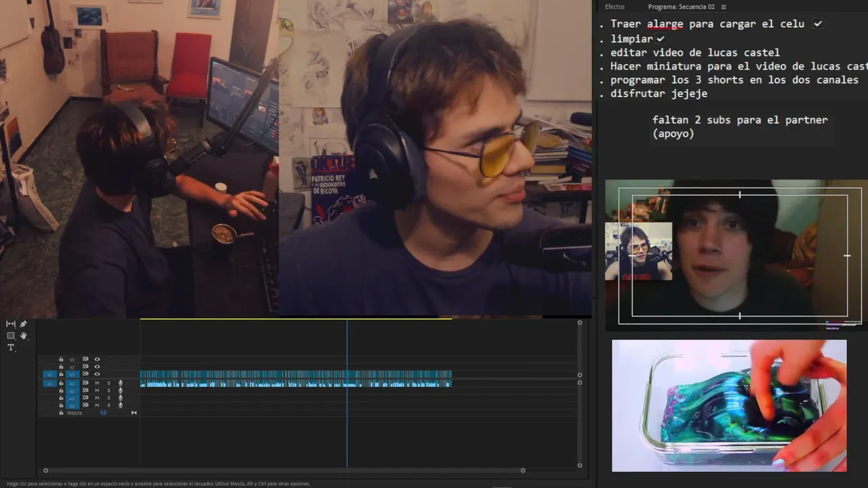Toggle sync lock for track A3
The width and height of the screenshot is (868, 488).
coord(85,398)
